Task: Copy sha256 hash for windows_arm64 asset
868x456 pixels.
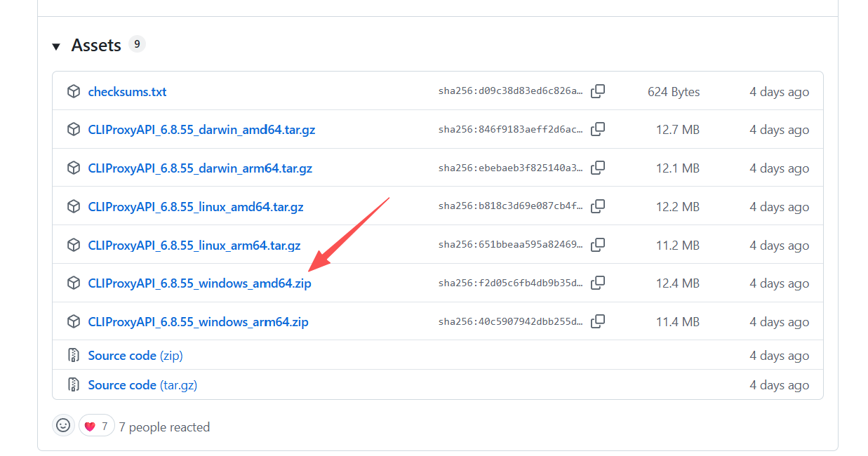Action: pos(598,321)
